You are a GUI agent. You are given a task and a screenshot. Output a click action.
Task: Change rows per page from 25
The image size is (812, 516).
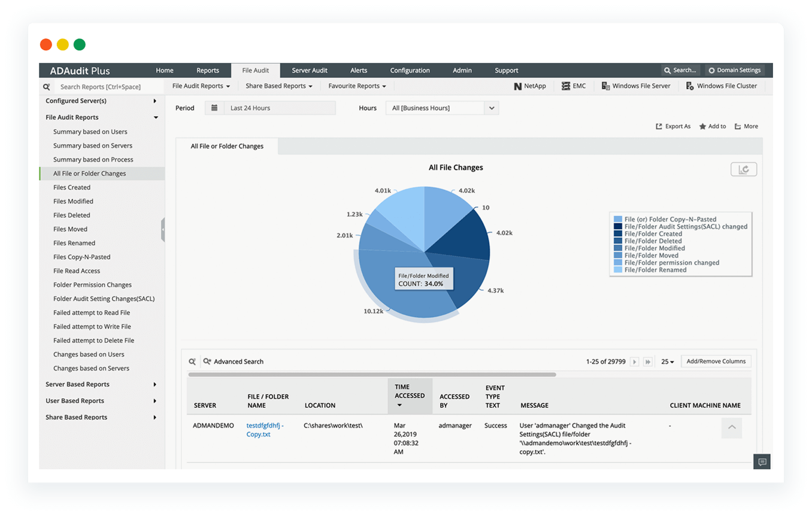click(668, 362)
